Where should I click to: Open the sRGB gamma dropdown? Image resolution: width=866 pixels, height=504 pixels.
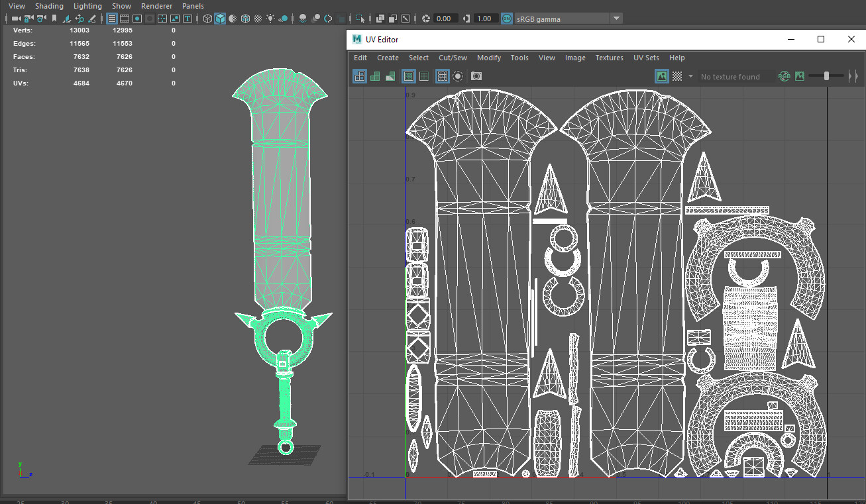click(x=616, y=19)
